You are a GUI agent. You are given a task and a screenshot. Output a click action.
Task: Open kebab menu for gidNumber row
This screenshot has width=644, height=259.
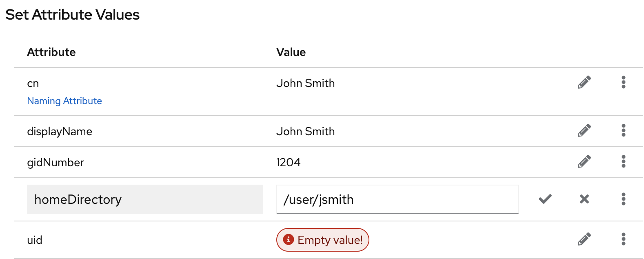pos(623,162)
